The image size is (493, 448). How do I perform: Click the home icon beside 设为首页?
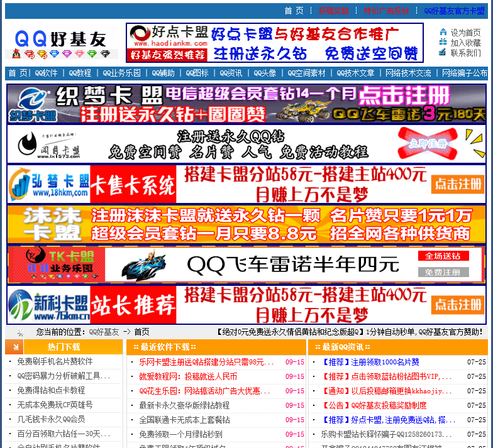click(x=443, y=32)
